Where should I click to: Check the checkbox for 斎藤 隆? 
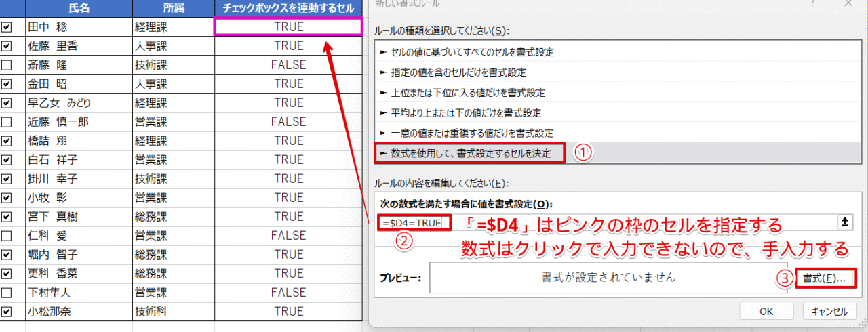(x=7, y=66)
